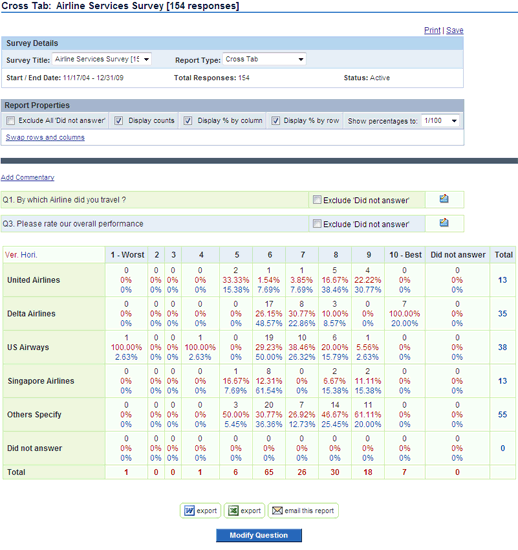
Task: Click Delta Airlines row total 35
Action: (x=503, y=314)
